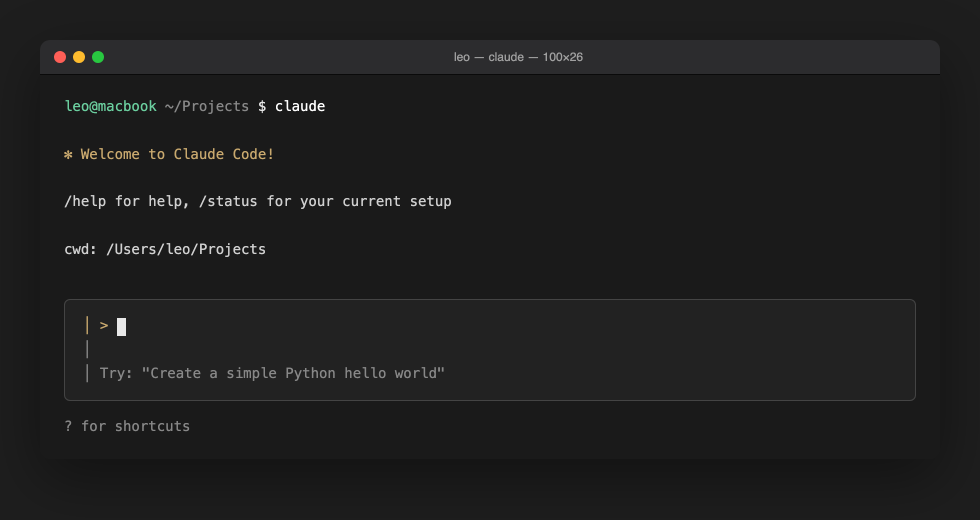The image size is (980, 520).
Task: Click the /status command text
Action: click(x=227, y=201)
